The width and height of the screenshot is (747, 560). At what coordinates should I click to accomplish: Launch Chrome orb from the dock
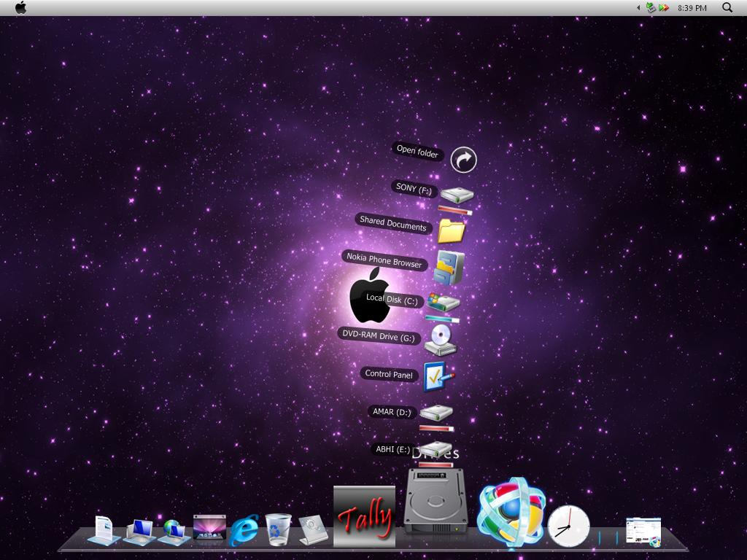pos(511,512)
